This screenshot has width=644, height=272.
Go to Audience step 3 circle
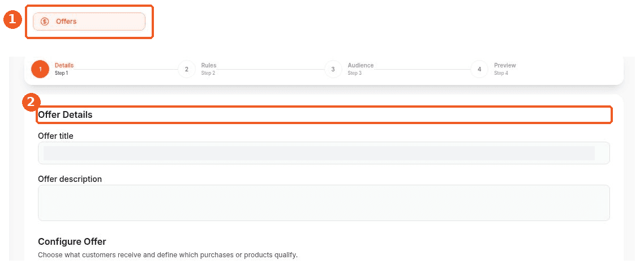coord(333,69)
